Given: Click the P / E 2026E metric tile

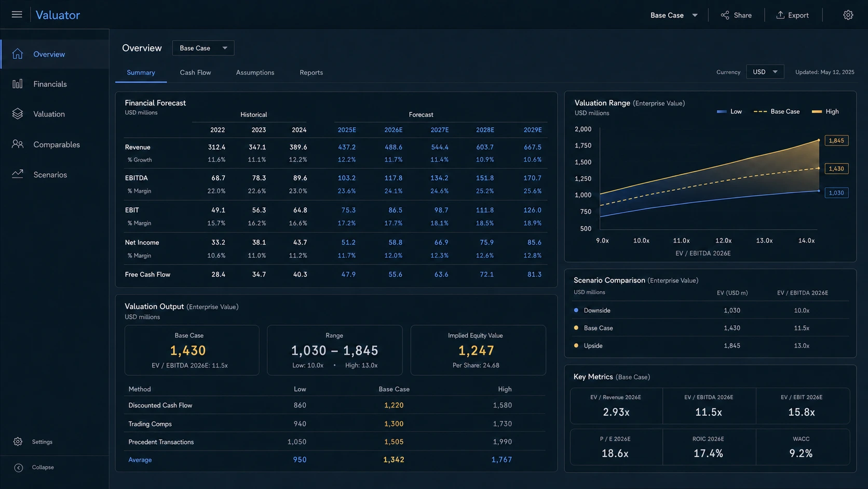Looking at the screenshot, I should pyautogui.click(x=616, y=447).
